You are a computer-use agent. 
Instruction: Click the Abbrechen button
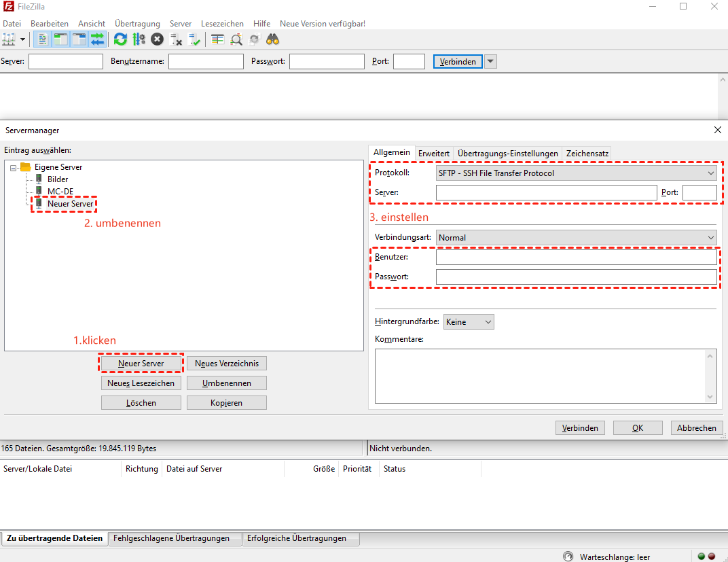696,428
